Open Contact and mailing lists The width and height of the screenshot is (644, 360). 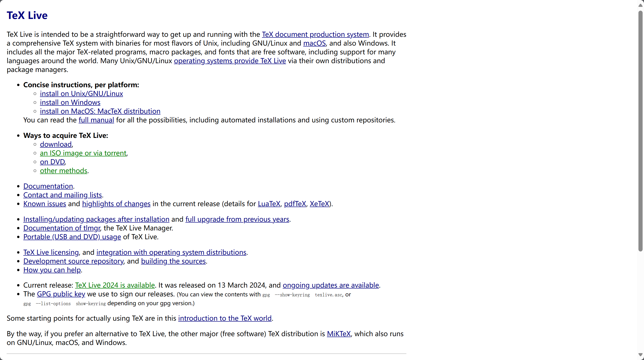click(62, 195)
